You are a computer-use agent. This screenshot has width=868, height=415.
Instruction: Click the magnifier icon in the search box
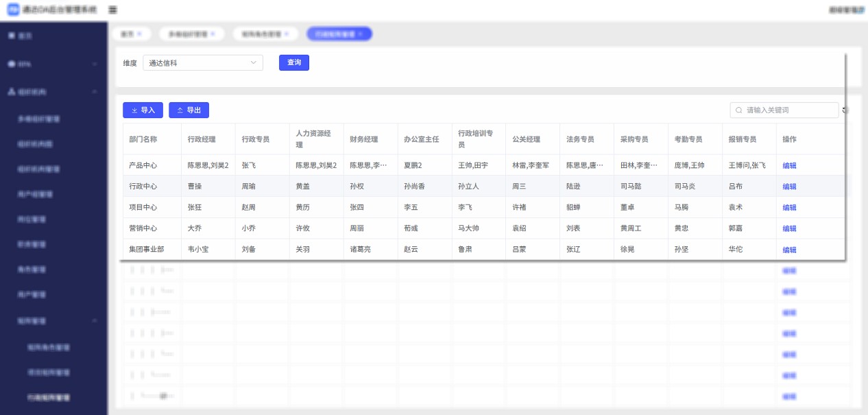point(738,110)
